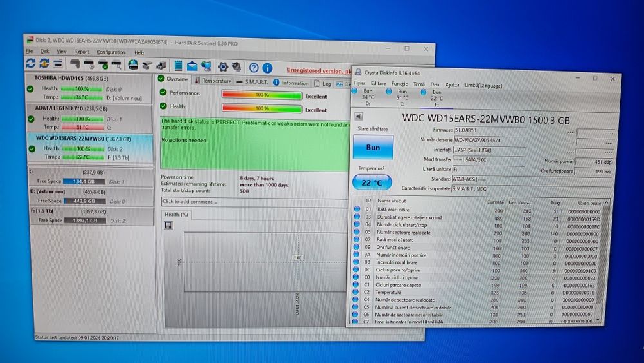The height and width of the screenshot is (363, 644).
Task: Open the Configuration menu
Action: 111,52
